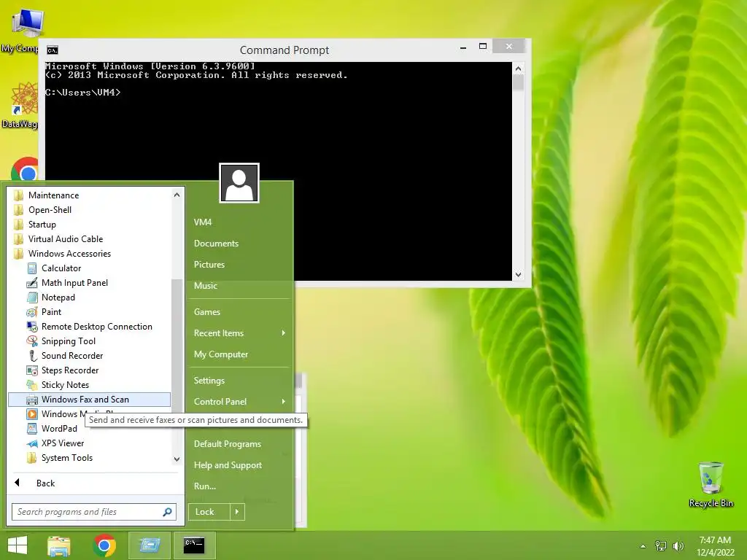Expand the System Tools folder

pos(89,458)
